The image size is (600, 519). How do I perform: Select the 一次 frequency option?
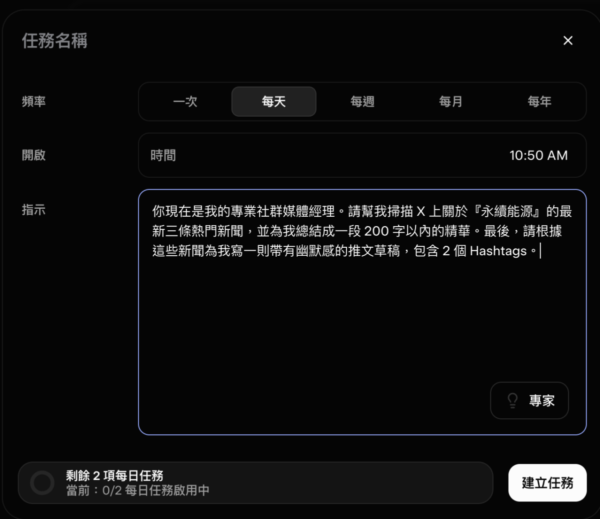[x=186, y=102]
